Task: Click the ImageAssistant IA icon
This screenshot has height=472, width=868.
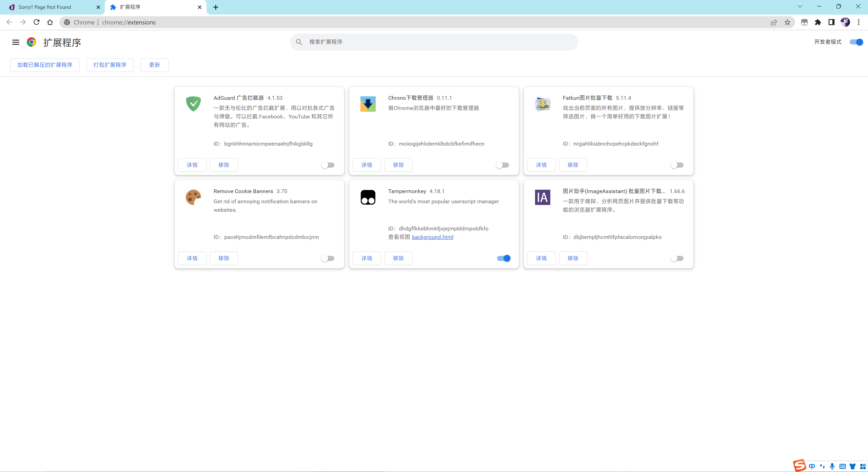Action: pyautogui.click(x=542, y=197)
